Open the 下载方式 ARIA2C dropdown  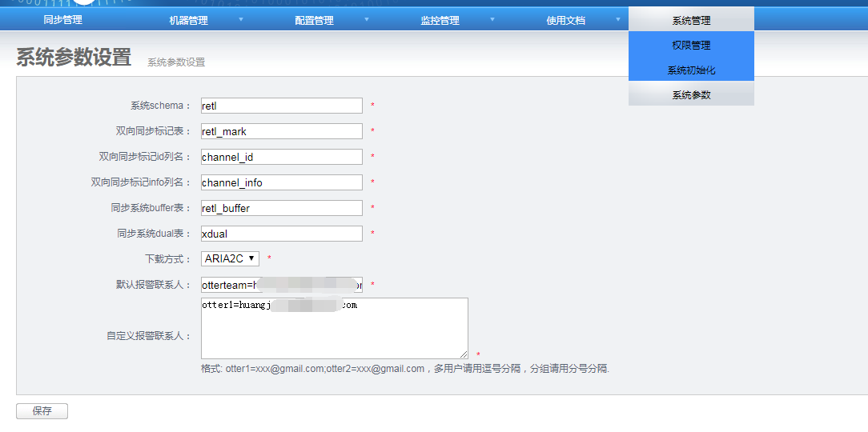tap(230, 258)
